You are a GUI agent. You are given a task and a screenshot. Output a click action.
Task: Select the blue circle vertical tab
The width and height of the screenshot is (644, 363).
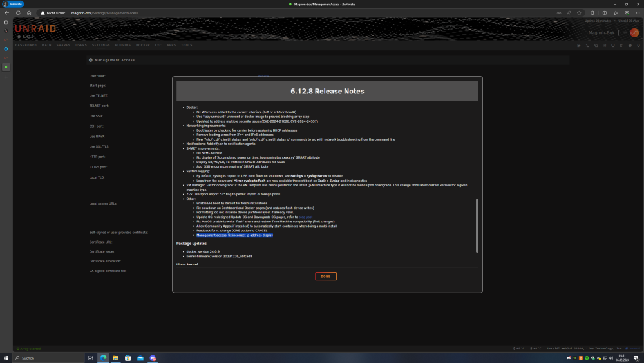(x=6, y=49)
